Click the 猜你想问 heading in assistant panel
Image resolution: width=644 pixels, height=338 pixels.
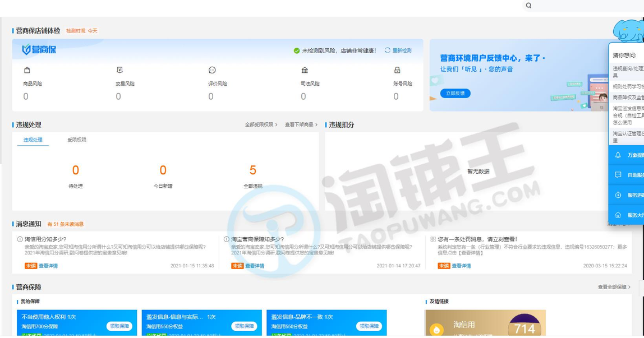(625, 55)
